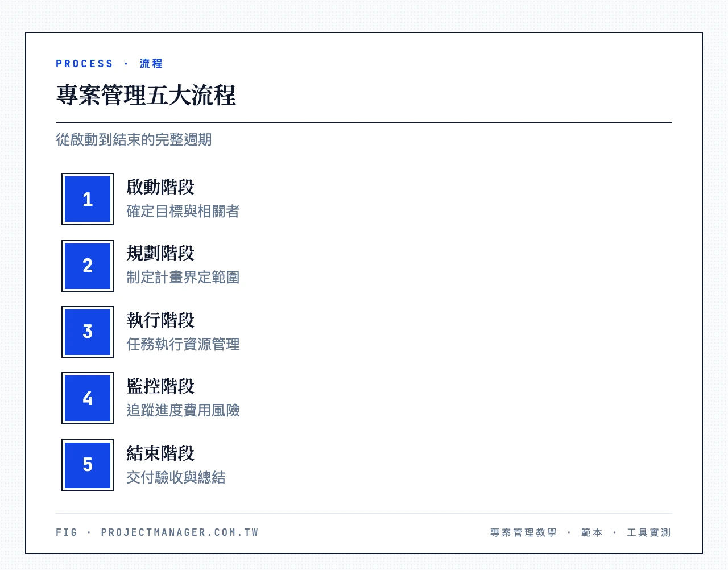Select the heading 專案管理五大流程

pyautogui.click(x=146, y=95)
